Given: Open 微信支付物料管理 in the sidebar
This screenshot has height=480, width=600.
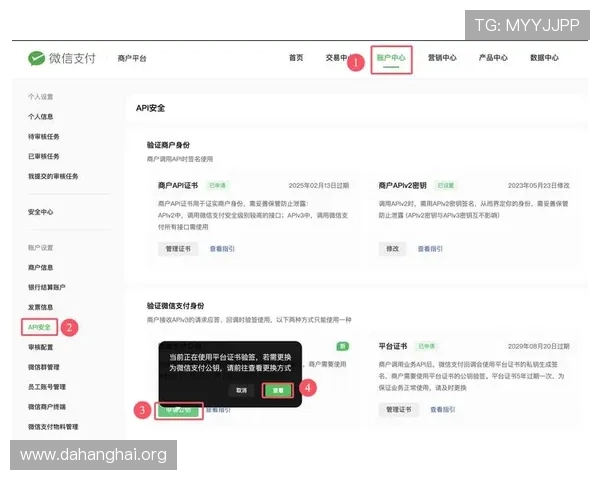Looking at the screenshot, I should (53, 427).
